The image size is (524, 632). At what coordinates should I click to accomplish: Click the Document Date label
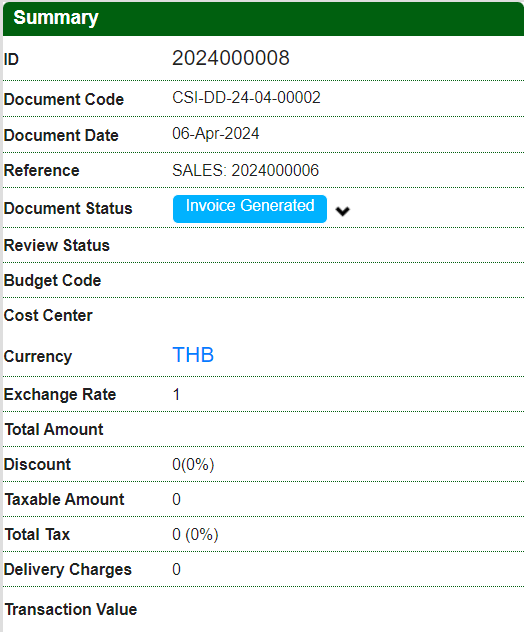pyautogui.click(x=61, y=135)
